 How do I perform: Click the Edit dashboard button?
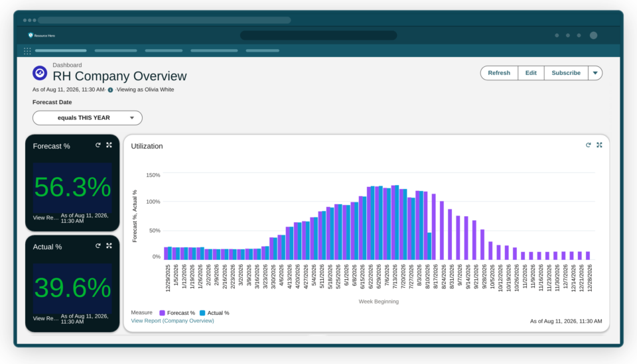531,73
